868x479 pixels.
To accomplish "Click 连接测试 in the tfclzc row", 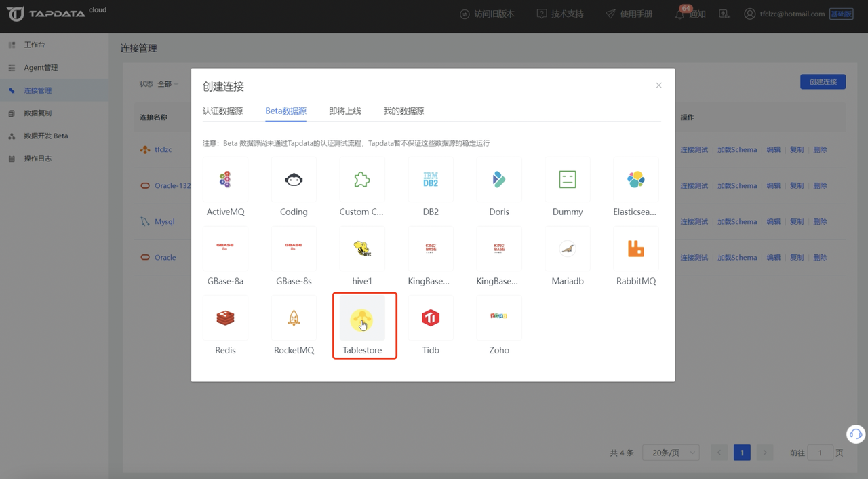I will click(694, 149).
